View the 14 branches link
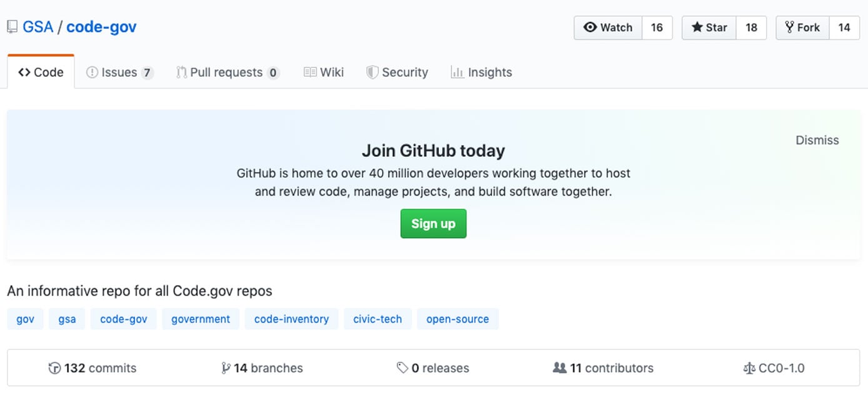The height and width of the screenshot is (395, 868). pos(262,368)
